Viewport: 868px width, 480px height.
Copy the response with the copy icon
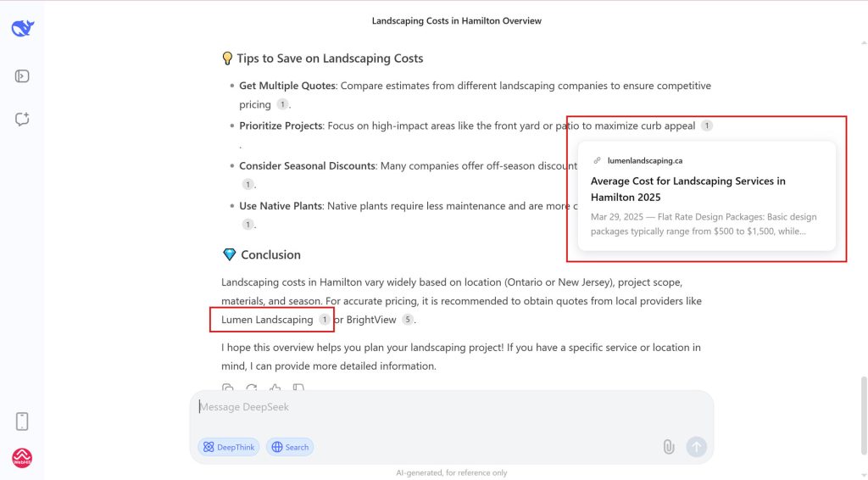coord(228,389)
